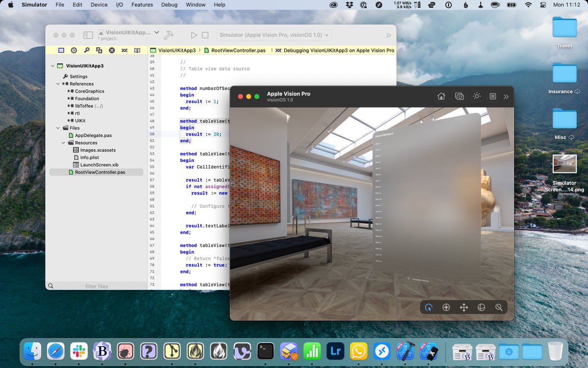Screen dimensions: 588x368
Task: Click the keyboard command icon in Simulator toolbar
Action: click(x=493, y=97)
